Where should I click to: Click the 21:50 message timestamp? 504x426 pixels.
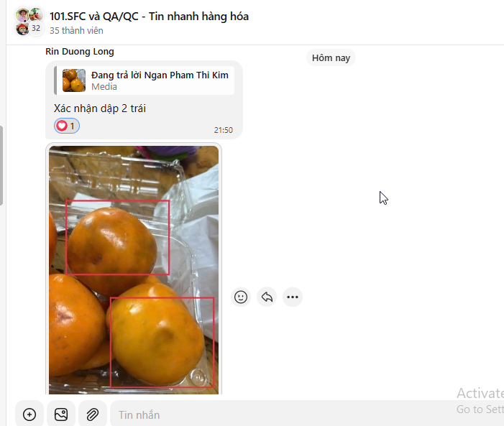point(224,130)
